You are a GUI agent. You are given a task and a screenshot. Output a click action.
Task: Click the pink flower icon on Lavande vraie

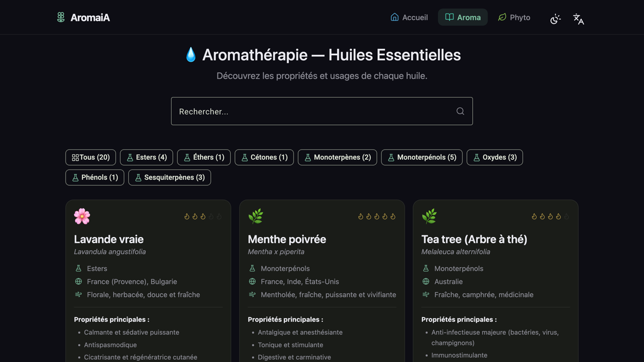82,216
